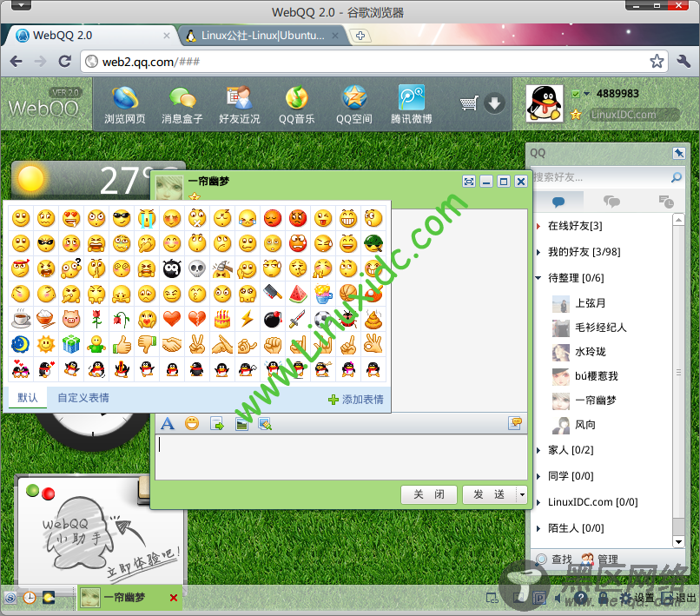Insert the thumbs up emoticon
Image resolution: width=700 pixels, height=616 pixels.
click(x=122, y=344)
